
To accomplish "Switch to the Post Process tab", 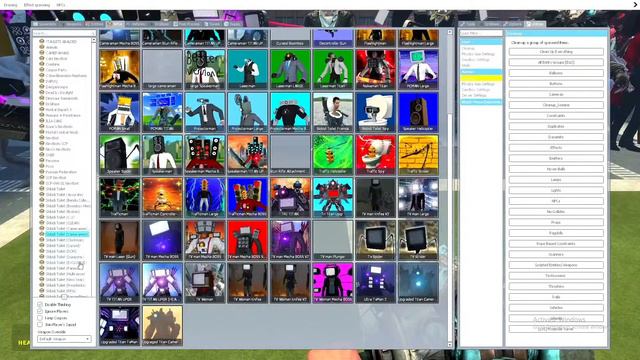I will tap(187, 24).
